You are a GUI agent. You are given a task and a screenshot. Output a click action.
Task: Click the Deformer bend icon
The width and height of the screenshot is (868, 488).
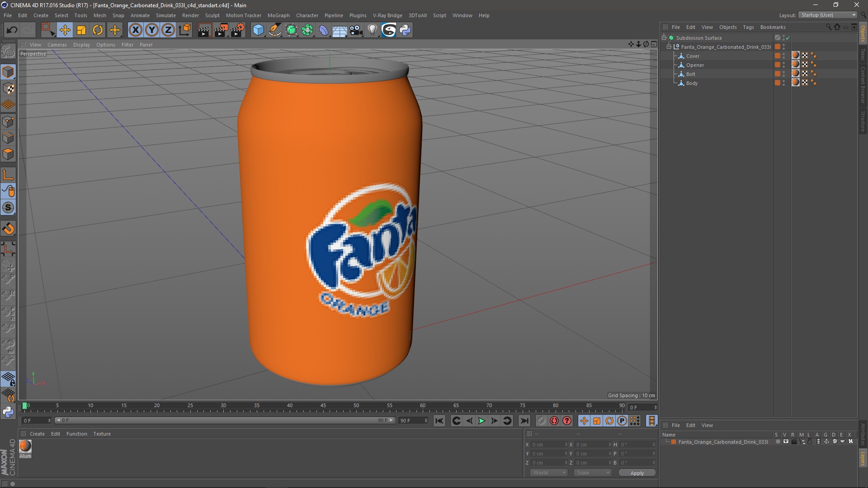(324, 30)
